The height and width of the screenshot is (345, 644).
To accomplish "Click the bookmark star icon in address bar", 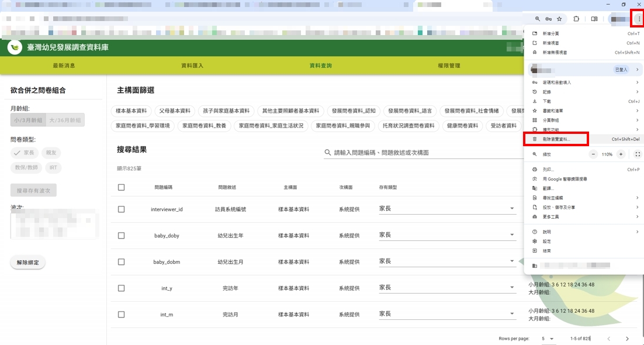I will [559, 19].
